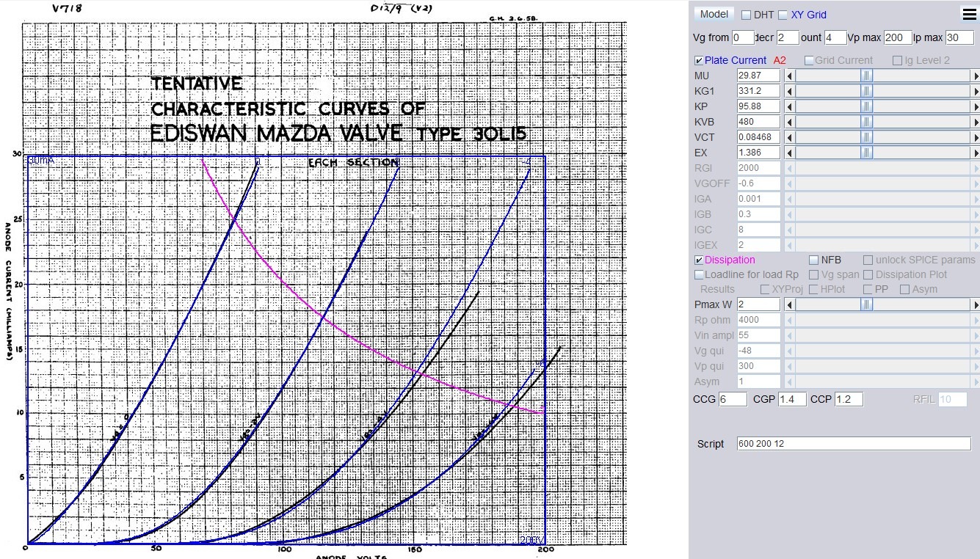This screenshot has height=559, width=980.
Task: Click the EX value field 1.386
Action: (x=758, y=153)
